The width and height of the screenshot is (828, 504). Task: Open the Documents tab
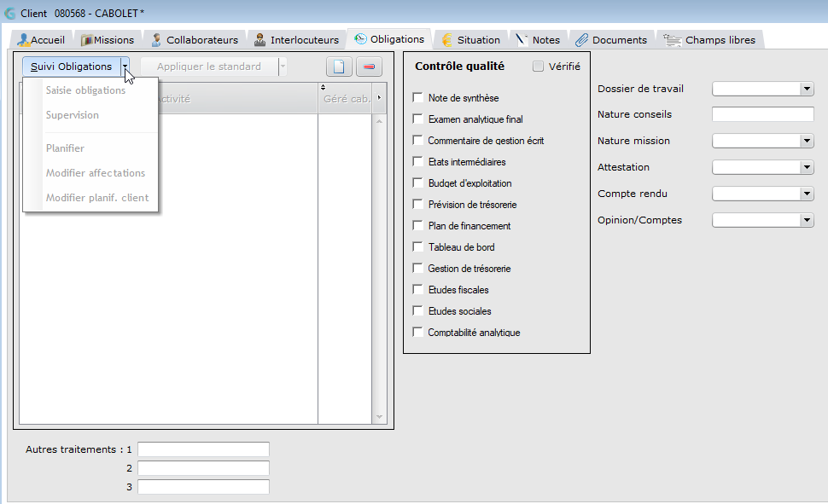(x=611, y=40)
